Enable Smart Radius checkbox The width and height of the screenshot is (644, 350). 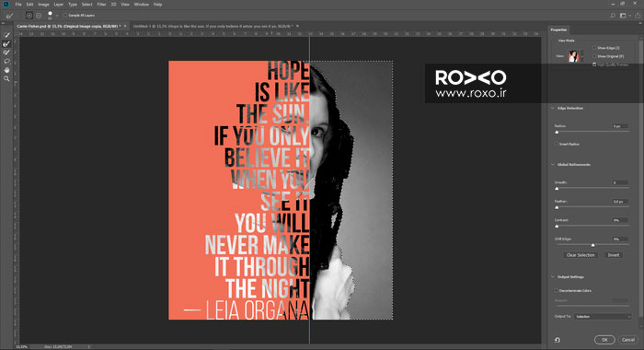coord(556,144)
